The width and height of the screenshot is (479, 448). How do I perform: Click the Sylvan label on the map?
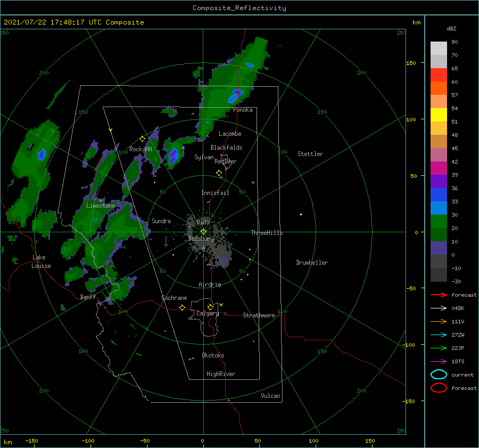click(204, 157)
